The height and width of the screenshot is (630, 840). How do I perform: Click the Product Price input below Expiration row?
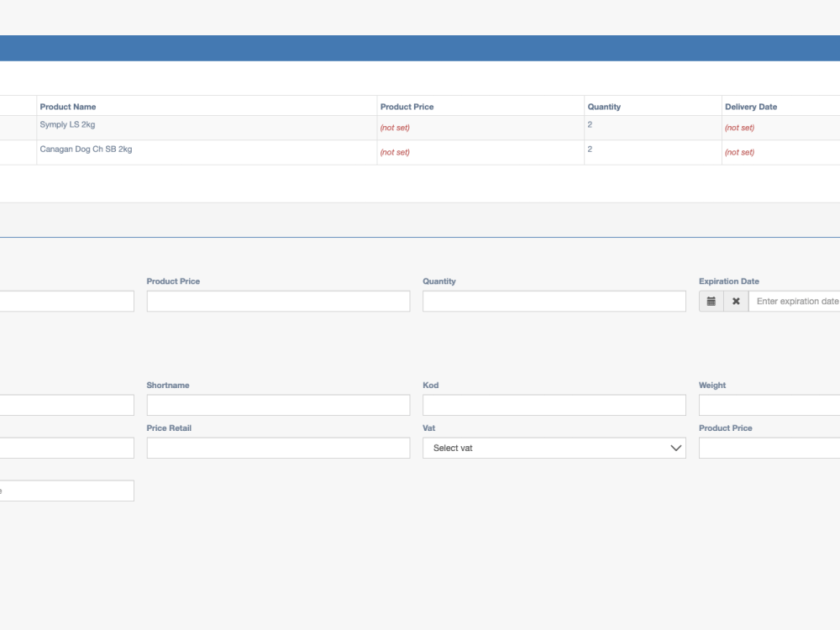278,301
